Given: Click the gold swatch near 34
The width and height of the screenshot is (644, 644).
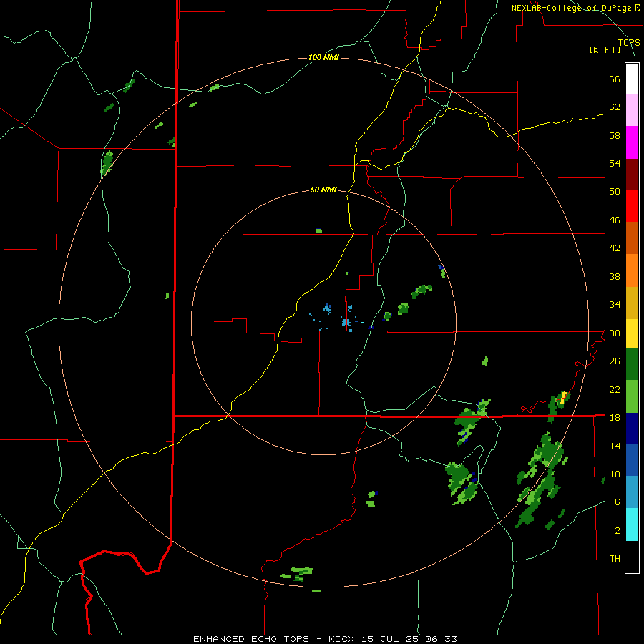Looking at the screenshot, I should (x=632, y=303).
